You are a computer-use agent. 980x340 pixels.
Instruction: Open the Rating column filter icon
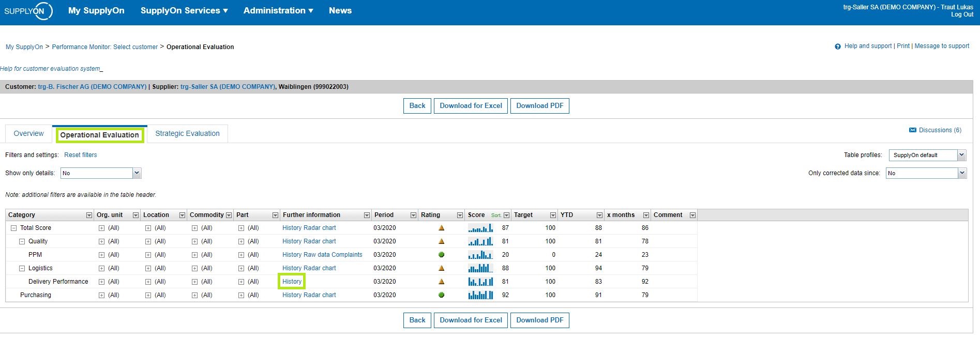click(460, 215)
